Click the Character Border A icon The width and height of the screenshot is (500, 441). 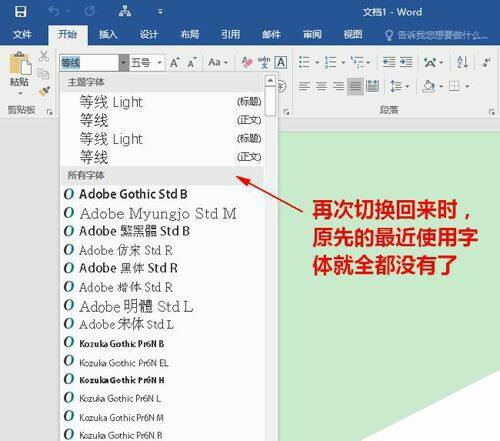click(281, 62)
